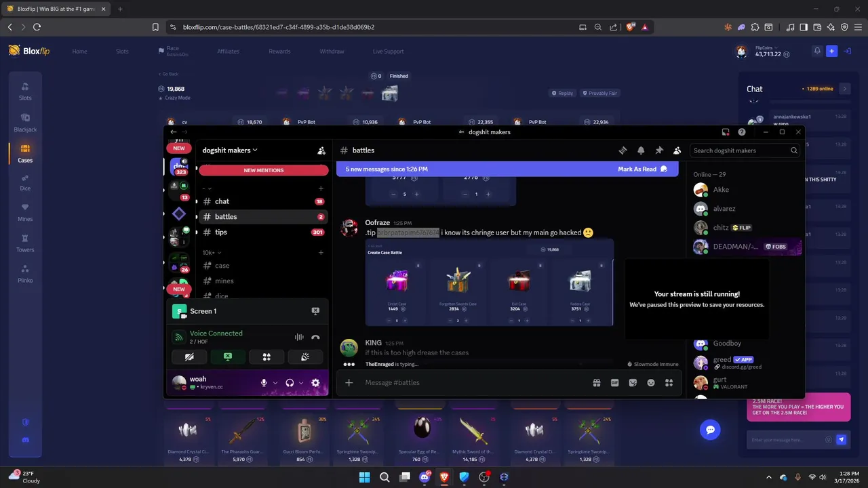Open Threads icon in Discord header

tap(623, 150)
